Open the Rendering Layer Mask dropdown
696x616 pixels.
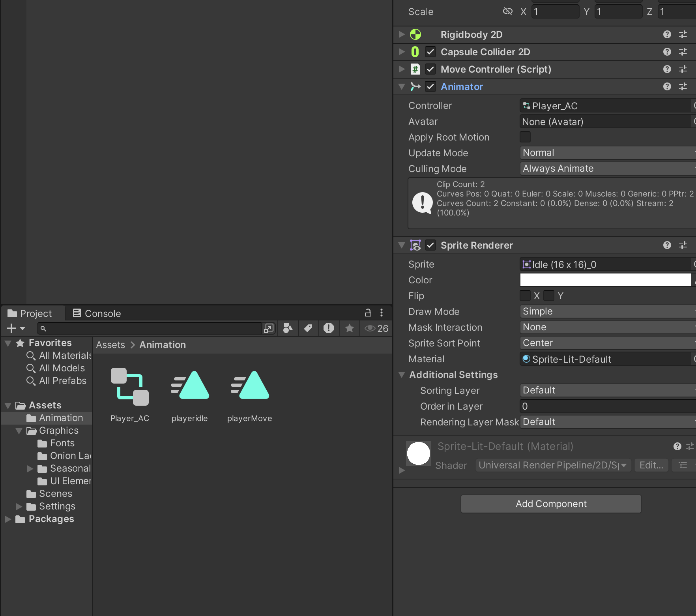608,422
